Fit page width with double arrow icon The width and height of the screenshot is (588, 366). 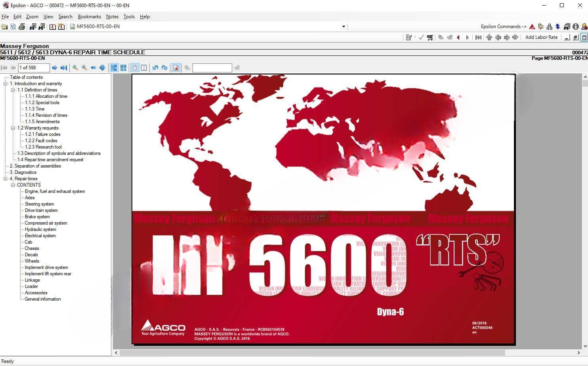(x=93, y=68)
